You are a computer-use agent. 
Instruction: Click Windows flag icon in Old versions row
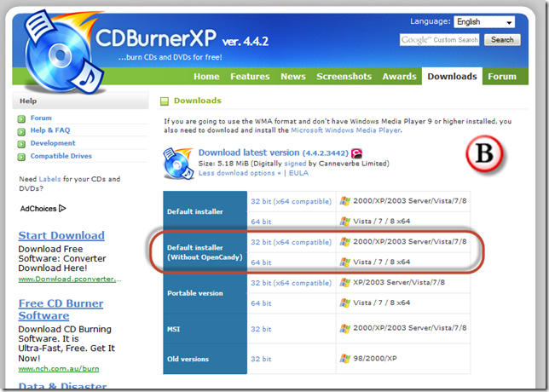click(345, 359)
